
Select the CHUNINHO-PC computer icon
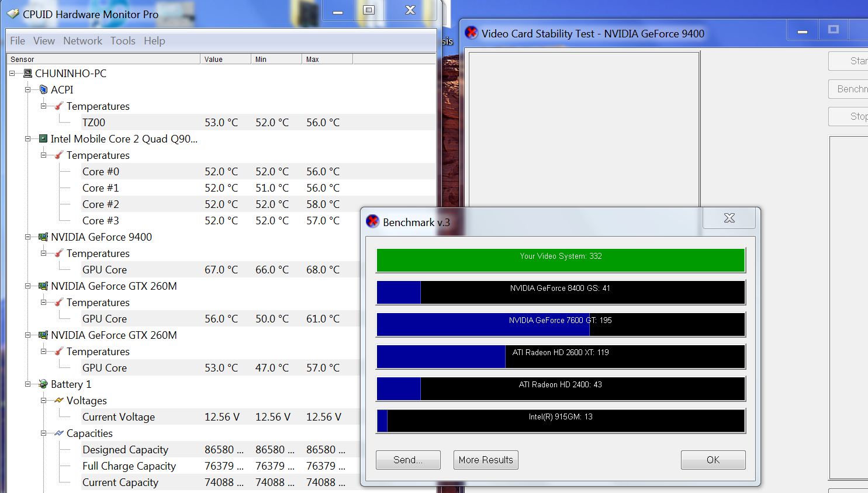tap(27, 74)
